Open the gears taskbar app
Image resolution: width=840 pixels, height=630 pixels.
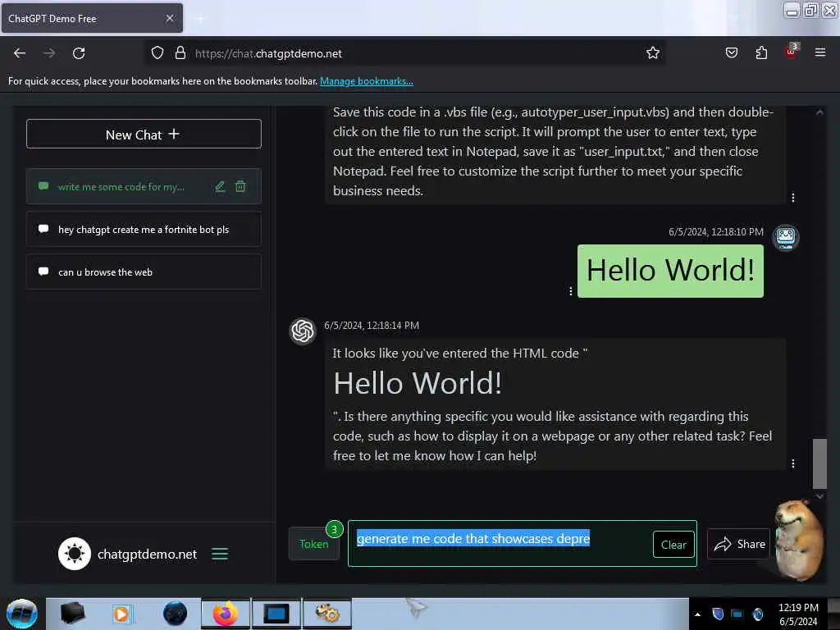pyautogui.click(x=326, y=614)
